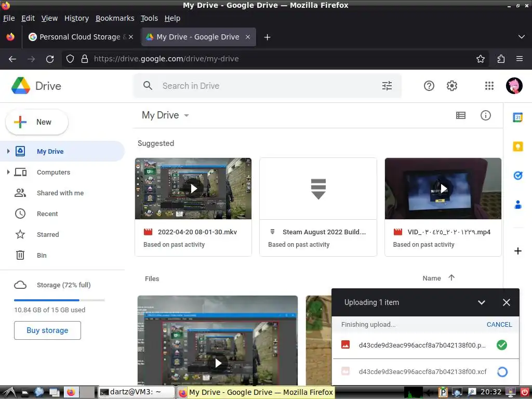Open Google Calendar side panel

coord(517,117)
